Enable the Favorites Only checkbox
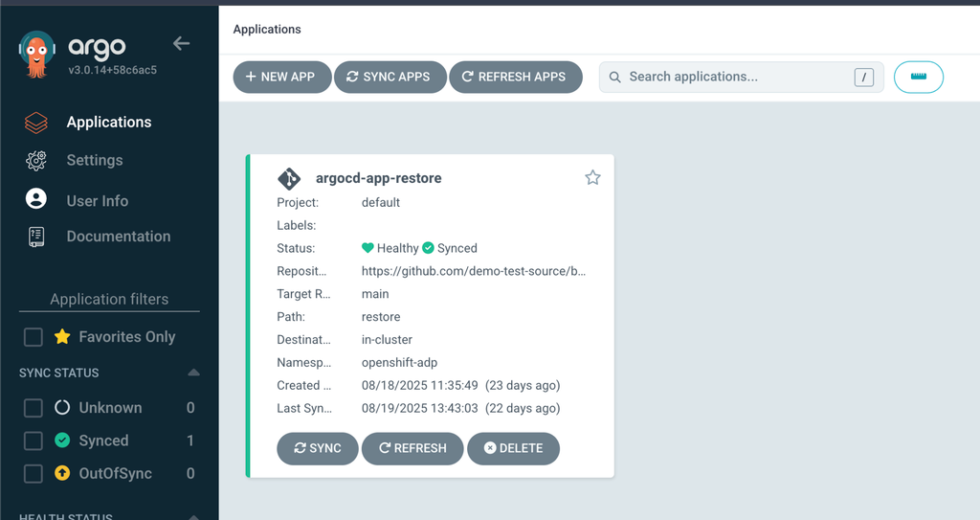The width and height of the screenshot is (980, 520). pyautogui.click(x=33, y=337)
